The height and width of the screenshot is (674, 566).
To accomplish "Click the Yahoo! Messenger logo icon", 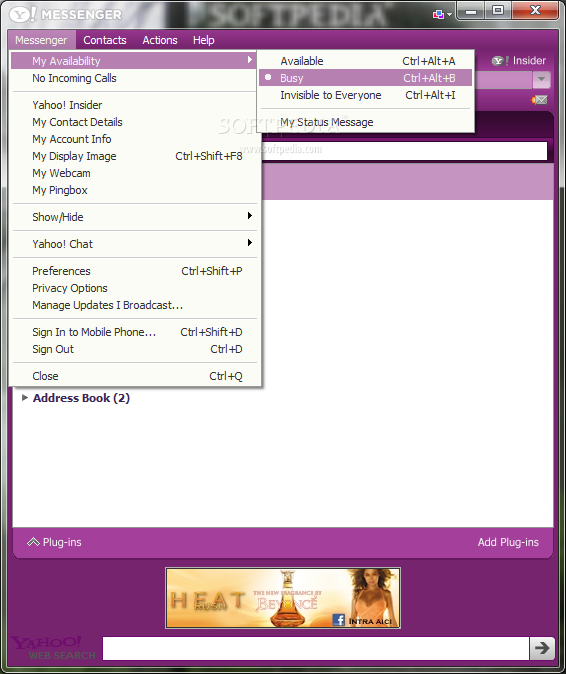I will click(22, 15).
